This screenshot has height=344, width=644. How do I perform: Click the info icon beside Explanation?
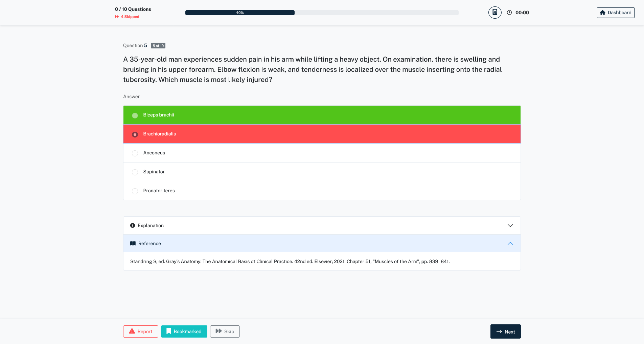tap(133, 225)
